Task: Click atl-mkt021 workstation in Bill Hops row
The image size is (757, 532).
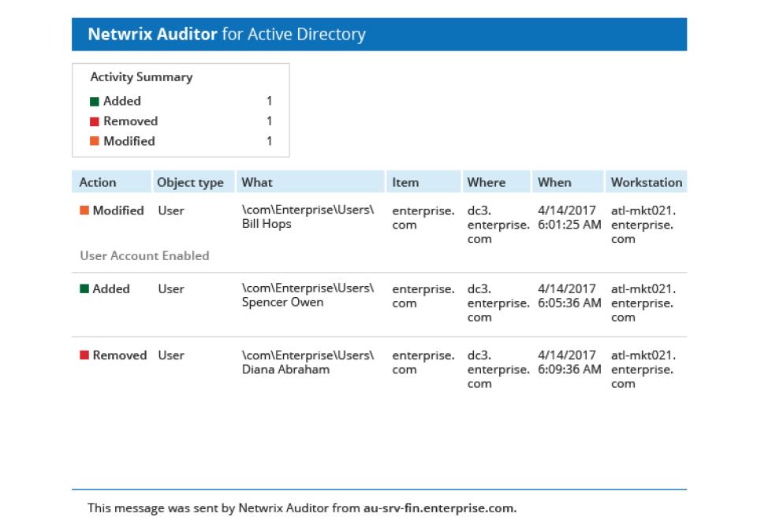Action: pos(643,225)
